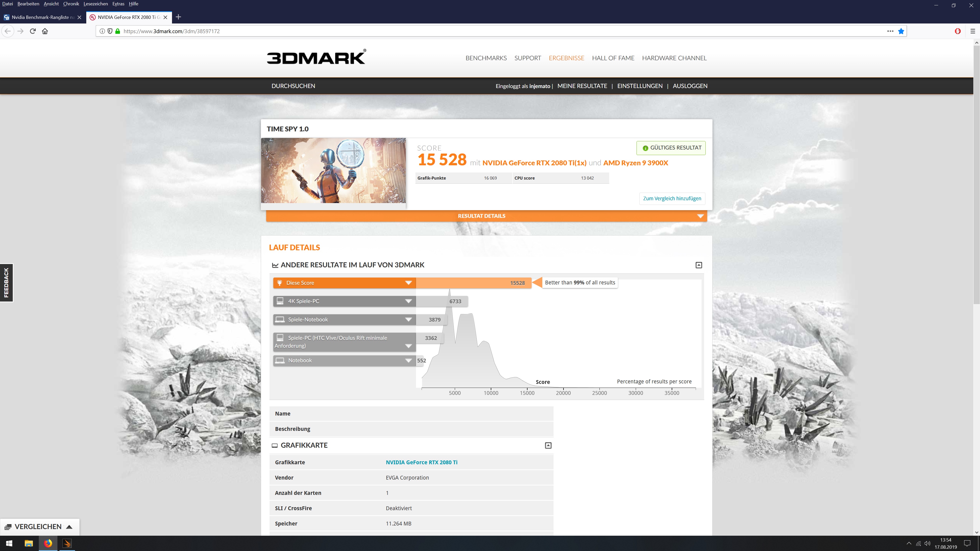Open File Explorer from taskbar
The image size is (980, 551).
point(29,543)
